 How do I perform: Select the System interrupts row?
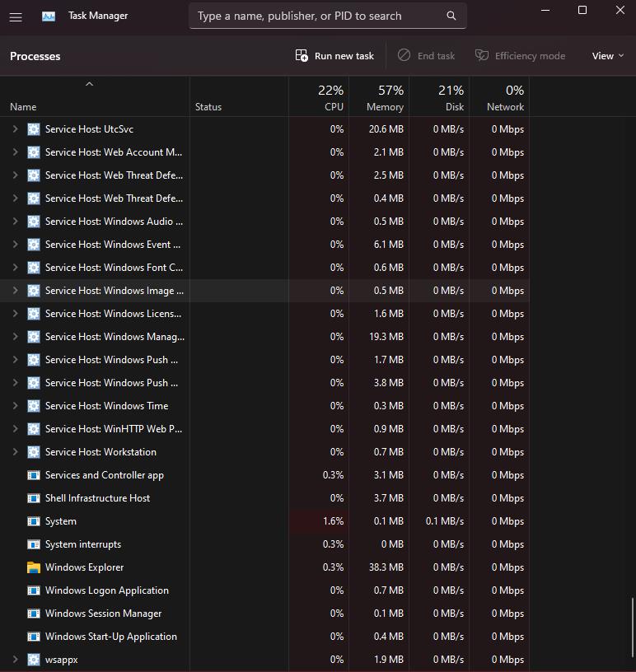tap(264, 544)
